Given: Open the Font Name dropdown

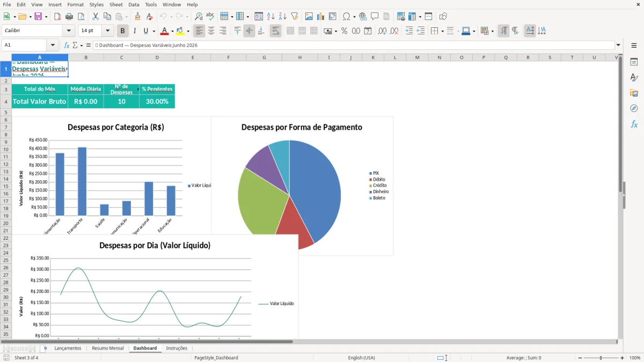Looking at the screenshot, I should tap(68, 31).
